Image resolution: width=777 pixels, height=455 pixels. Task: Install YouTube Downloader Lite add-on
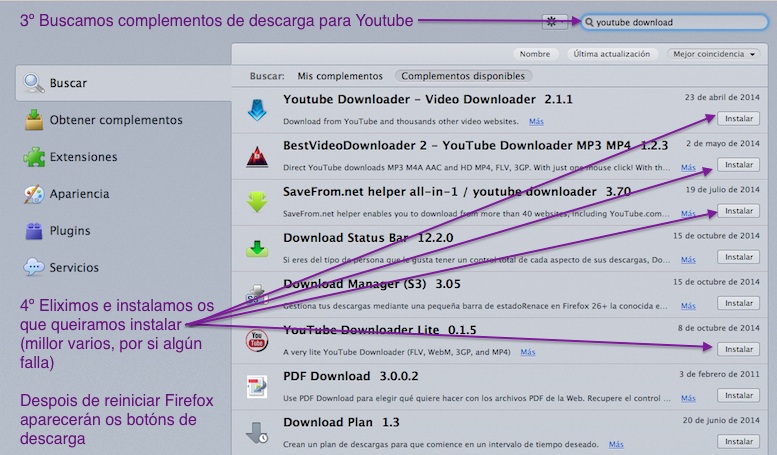coord(738,349)
